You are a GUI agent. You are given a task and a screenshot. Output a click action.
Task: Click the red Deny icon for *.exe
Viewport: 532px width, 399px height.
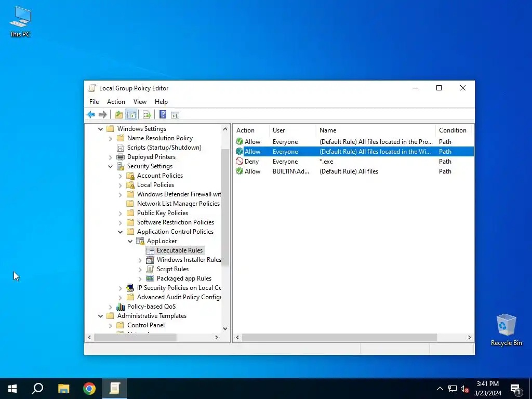click(240, 161)
